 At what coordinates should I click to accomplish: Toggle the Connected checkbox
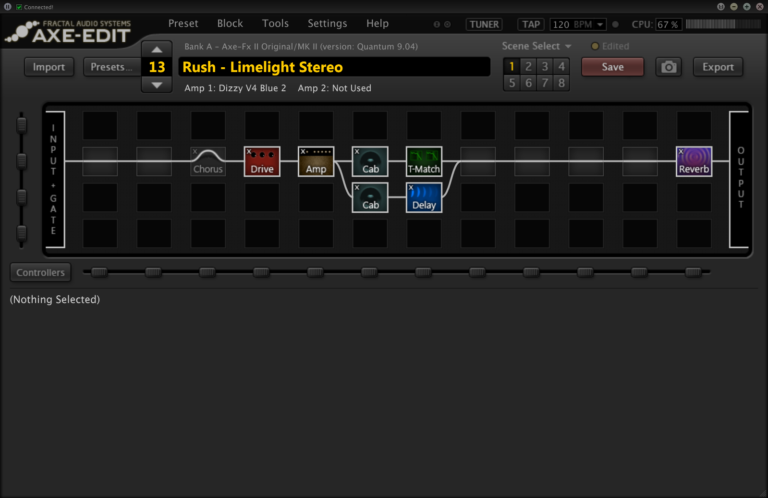click(x=19, y=7)
